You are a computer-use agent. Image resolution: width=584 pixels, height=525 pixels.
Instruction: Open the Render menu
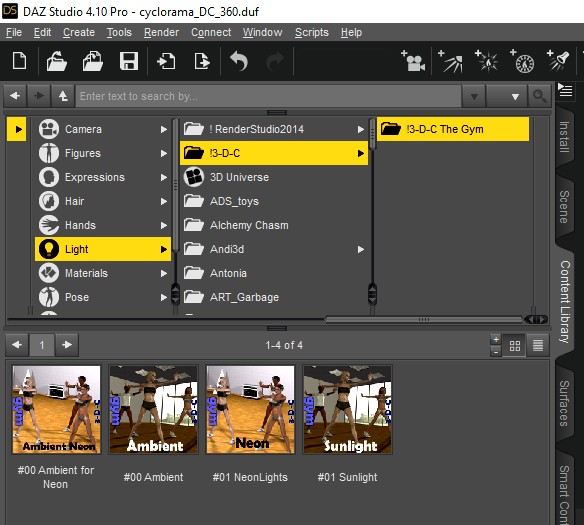(x=161, y=32)
